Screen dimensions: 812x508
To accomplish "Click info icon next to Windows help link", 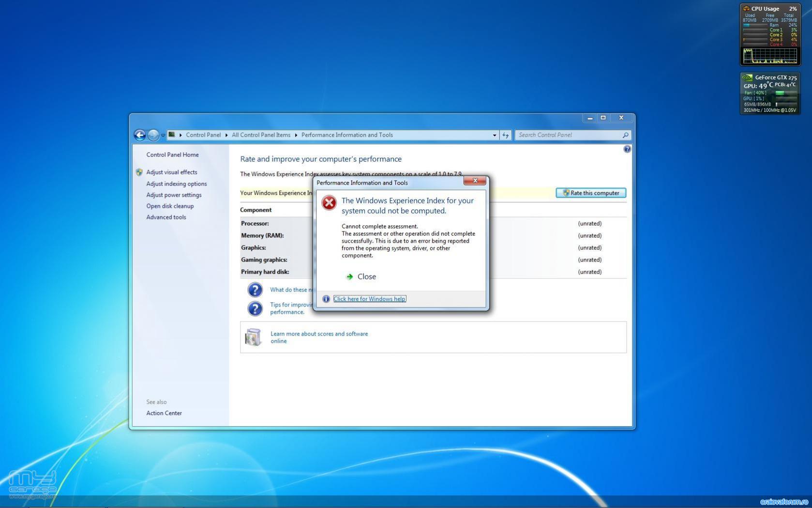I will click(x=326, y=299).
